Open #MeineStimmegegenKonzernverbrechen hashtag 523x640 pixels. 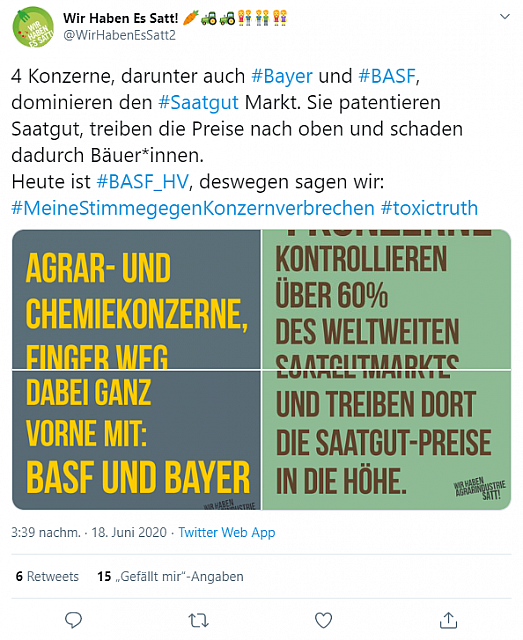[193, 208]
